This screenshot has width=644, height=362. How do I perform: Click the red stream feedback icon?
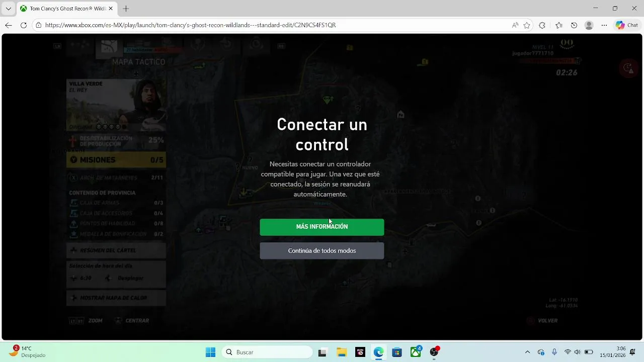point(628,68)
